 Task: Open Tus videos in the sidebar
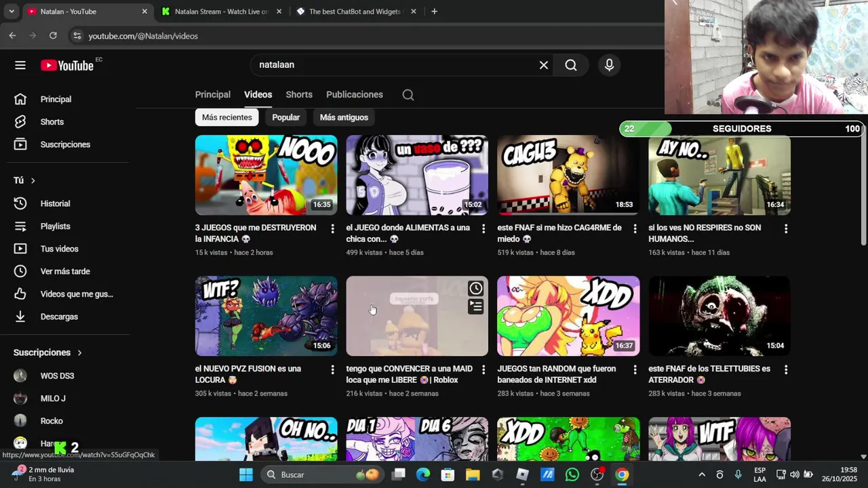point(59,249)
